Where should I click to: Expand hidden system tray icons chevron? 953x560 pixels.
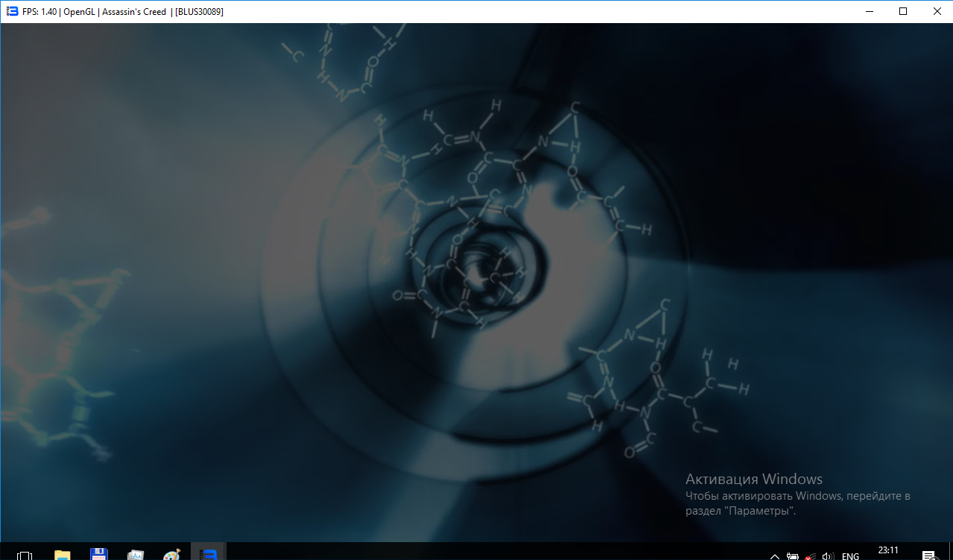coord(775,556)
